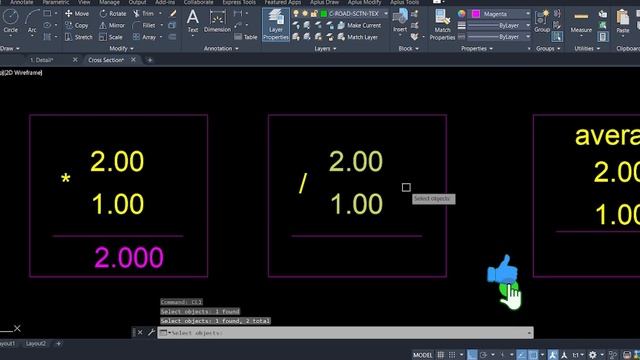Screen dimensions: 640x360
Task: Insert a Table from Annotation panel
Action: pos(246,37)
